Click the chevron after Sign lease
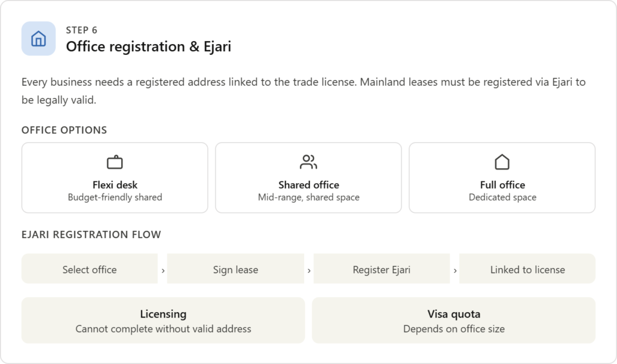617x364 pixels. [x=309, y=271]
